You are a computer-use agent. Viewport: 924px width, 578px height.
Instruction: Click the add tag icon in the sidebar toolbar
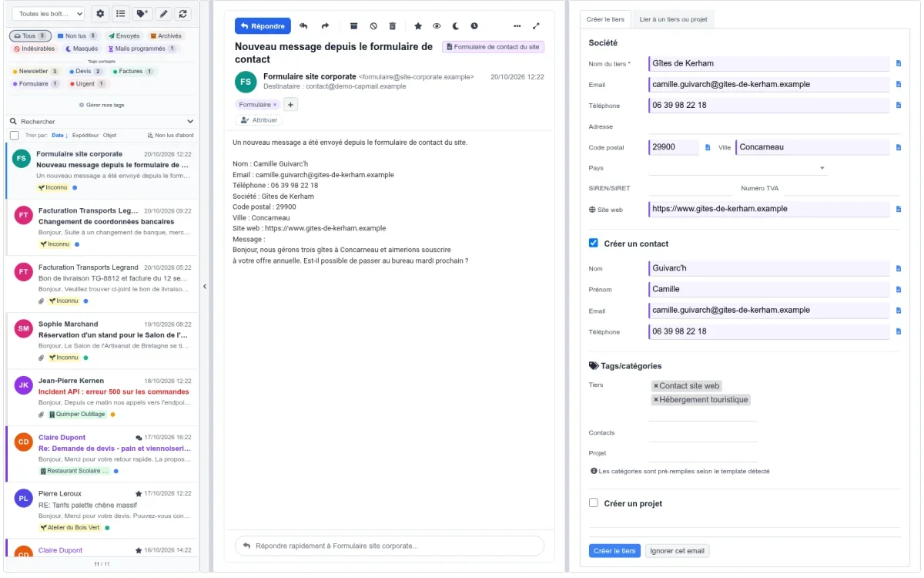[x=142, y=14]
